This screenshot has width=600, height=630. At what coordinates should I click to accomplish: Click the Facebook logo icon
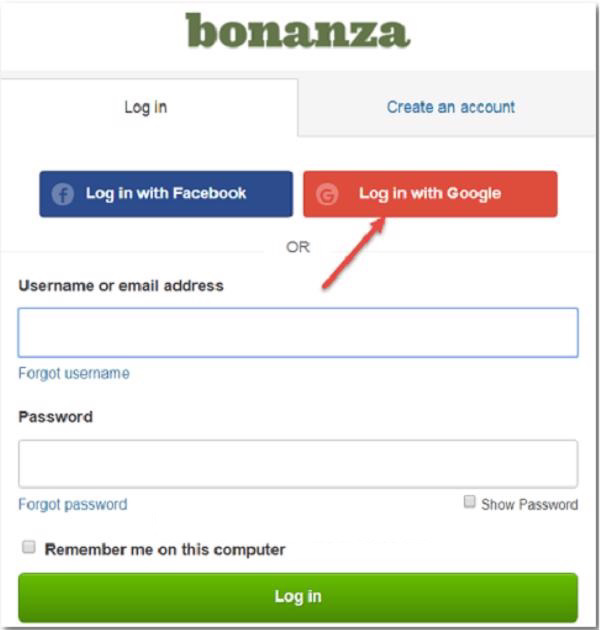click(63, 194)
